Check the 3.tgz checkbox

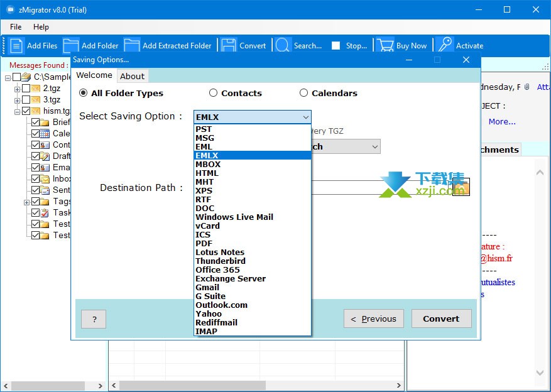coord(26,100)
